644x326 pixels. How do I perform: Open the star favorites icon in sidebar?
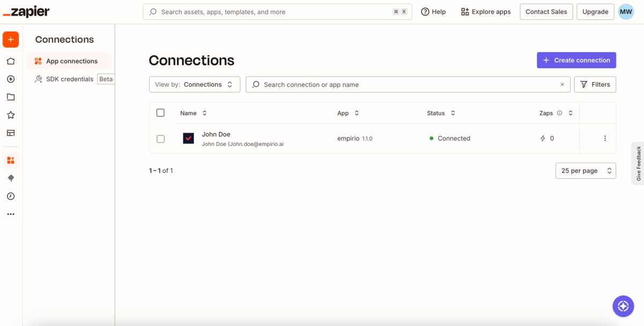[x=11, y=115]
